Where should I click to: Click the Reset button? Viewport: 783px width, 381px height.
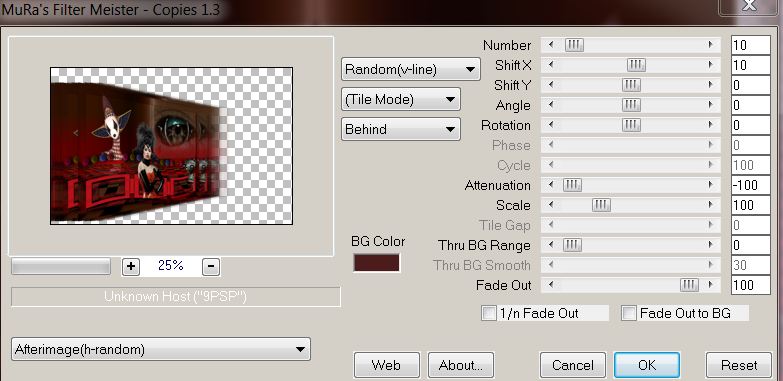(739, 366)
